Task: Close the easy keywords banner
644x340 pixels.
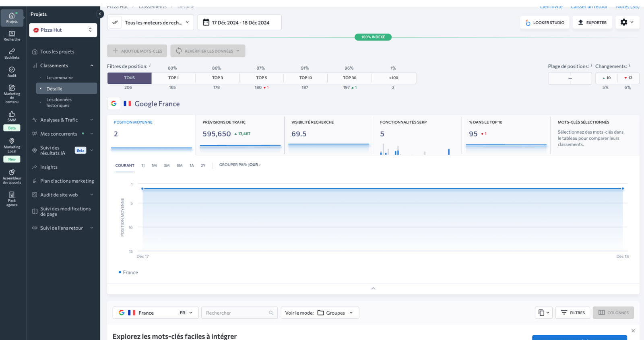Action: (633, 331)
